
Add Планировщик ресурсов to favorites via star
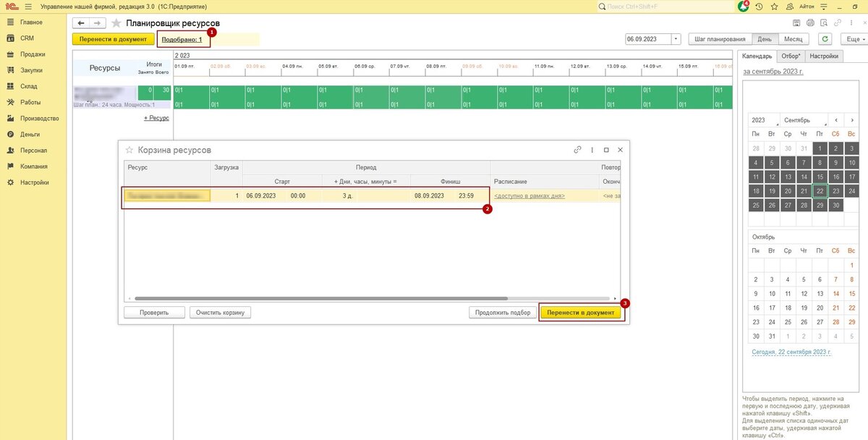click(116, 23)
